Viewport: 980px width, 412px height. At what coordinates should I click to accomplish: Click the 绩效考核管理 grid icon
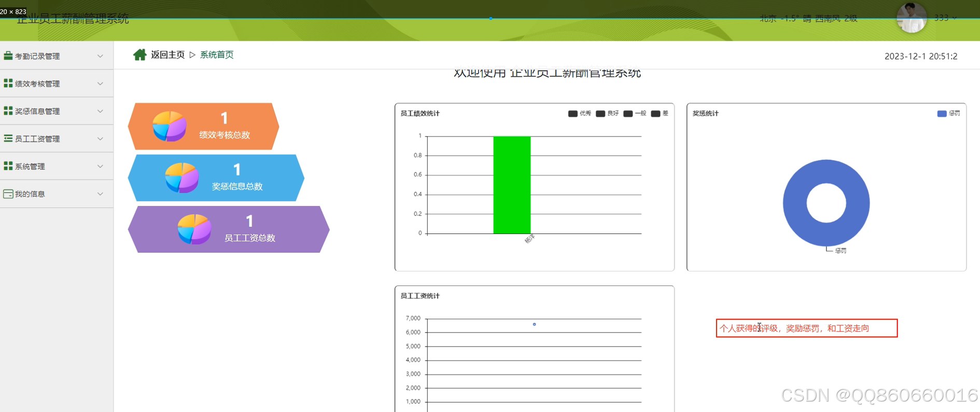coord(8,83)
